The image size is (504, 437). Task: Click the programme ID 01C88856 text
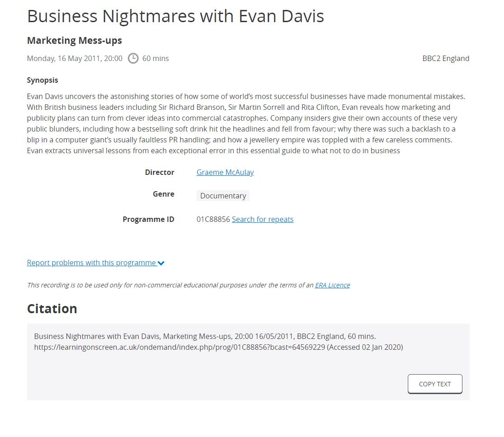point(213,219)
